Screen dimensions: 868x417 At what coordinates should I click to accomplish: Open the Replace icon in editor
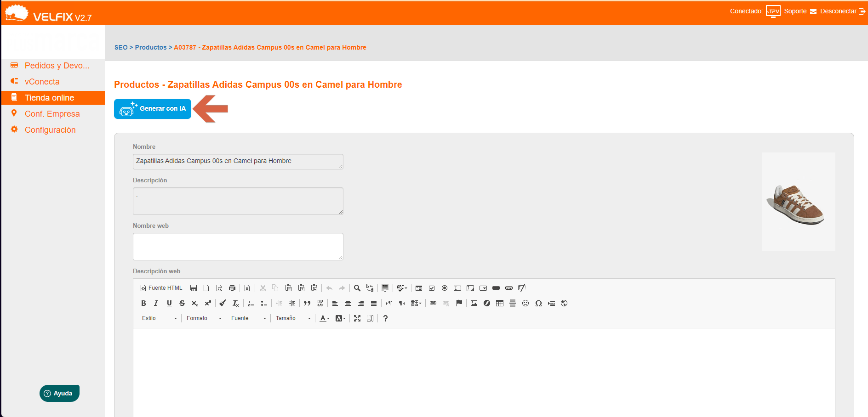pyautogui.click(x=370, y=288)
